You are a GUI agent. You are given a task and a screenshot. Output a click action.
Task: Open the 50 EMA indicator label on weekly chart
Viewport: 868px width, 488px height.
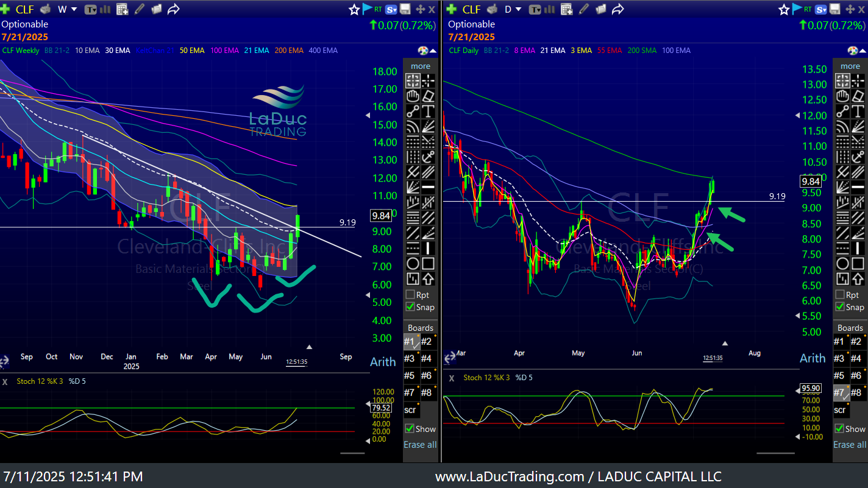pyautogui.click(x=192, y=51)
